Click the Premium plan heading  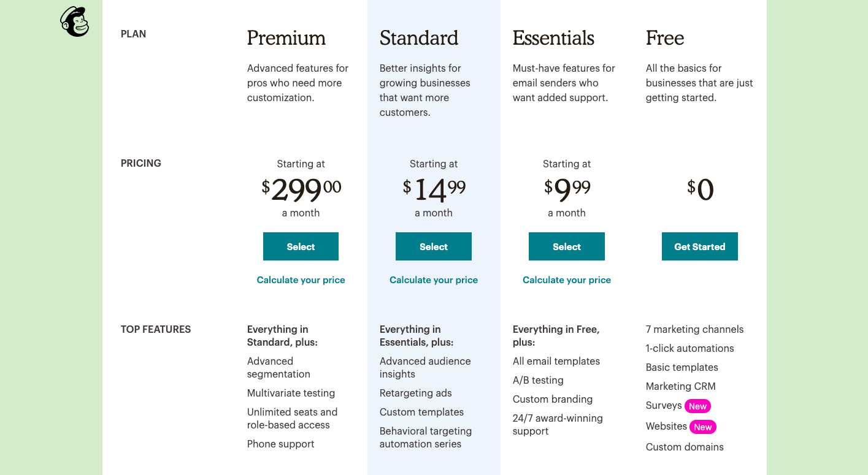(286, 38)
